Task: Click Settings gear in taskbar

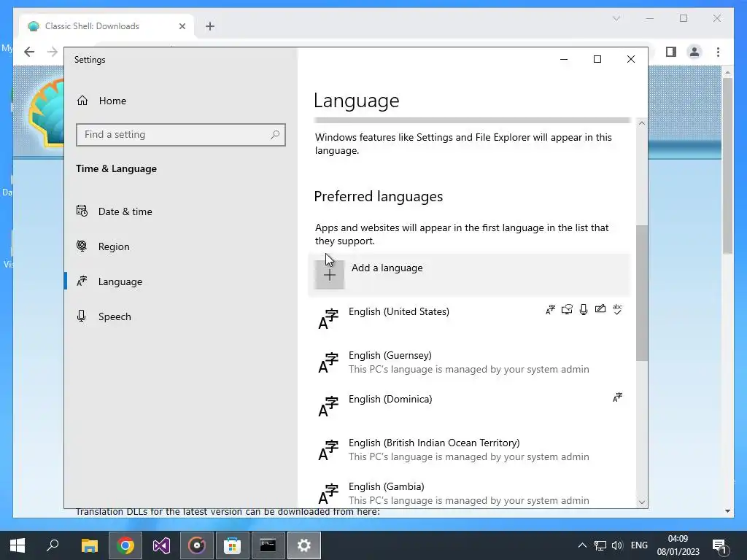Action: tap(303, 545)
